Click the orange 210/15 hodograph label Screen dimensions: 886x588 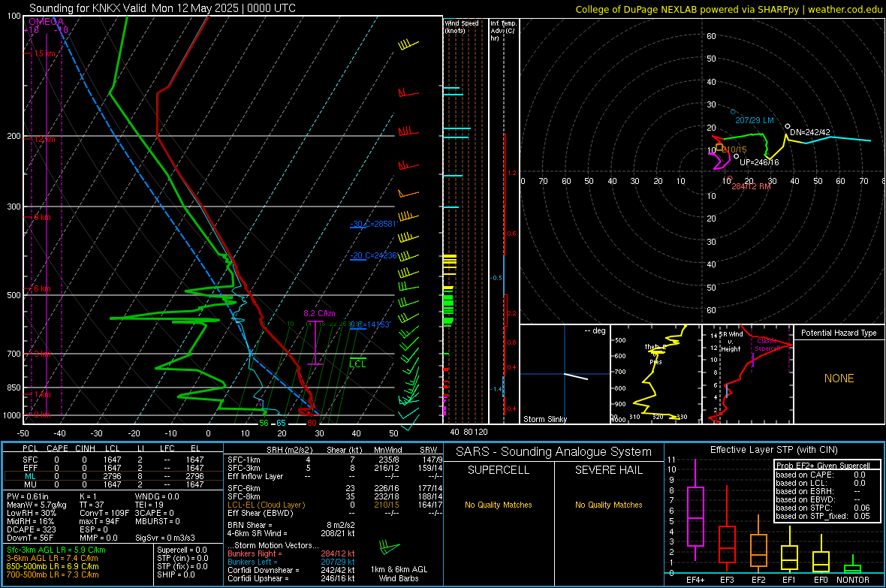(734, 150)
